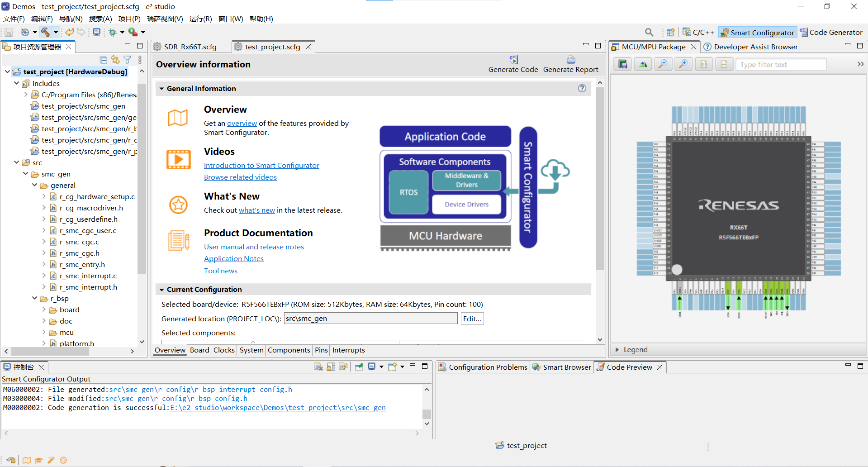Click the yellow back navigation arrow
Viewport: 868px width, 467px height.
pyautogui.click(x=69, y=32)
